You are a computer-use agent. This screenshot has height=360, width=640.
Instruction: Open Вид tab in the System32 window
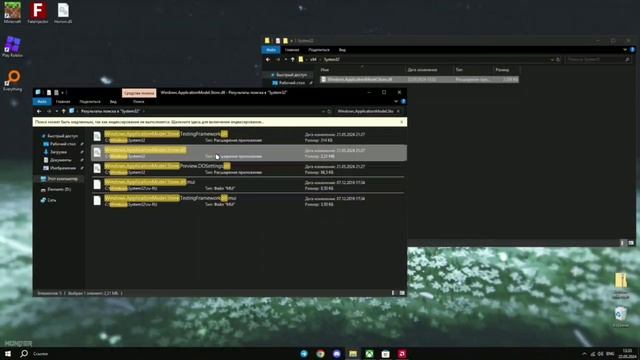(x=342, y=50)
